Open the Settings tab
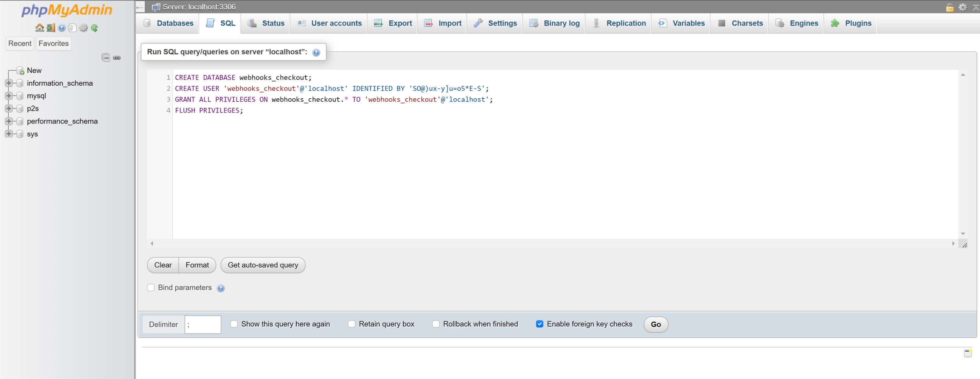The height and width of the screenshot is (379, 980). (x=495, y=23)
